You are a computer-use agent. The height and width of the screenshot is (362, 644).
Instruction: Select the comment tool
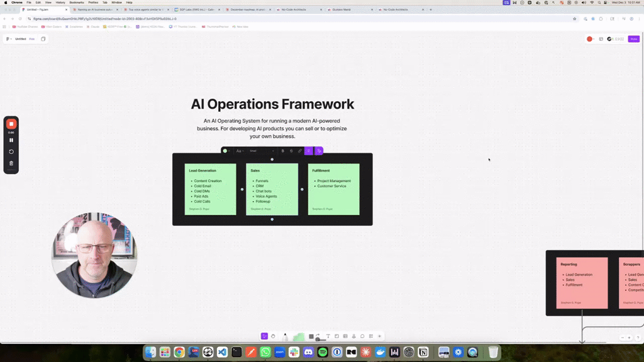click(x=362, y=336)
